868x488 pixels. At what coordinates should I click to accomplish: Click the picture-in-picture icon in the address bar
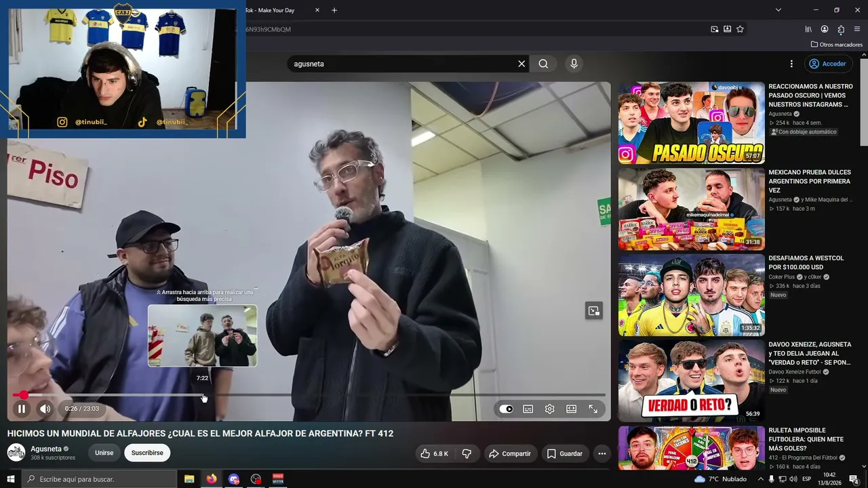715,29
